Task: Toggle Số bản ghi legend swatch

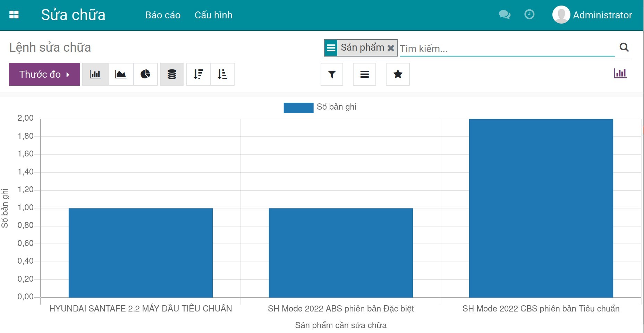Action: click(x=298, y=108)
